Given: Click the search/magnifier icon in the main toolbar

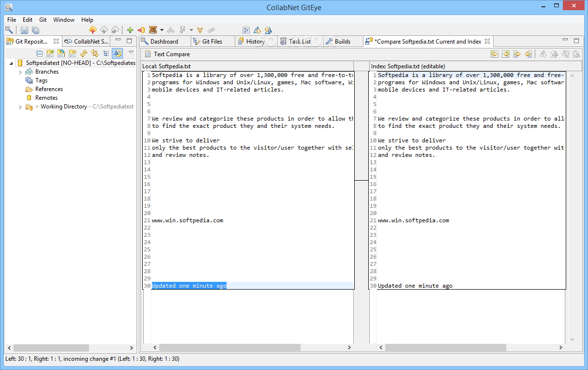Looking at the screenshot, I should pos(9,30).
